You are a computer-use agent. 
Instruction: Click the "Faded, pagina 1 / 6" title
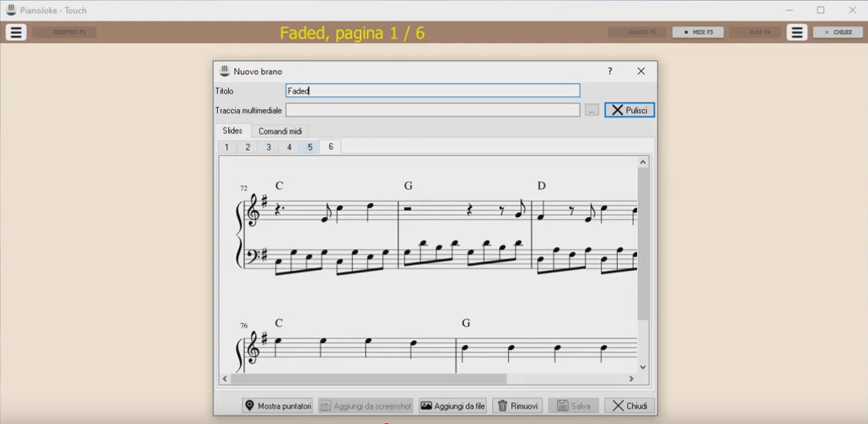(352, 33)
